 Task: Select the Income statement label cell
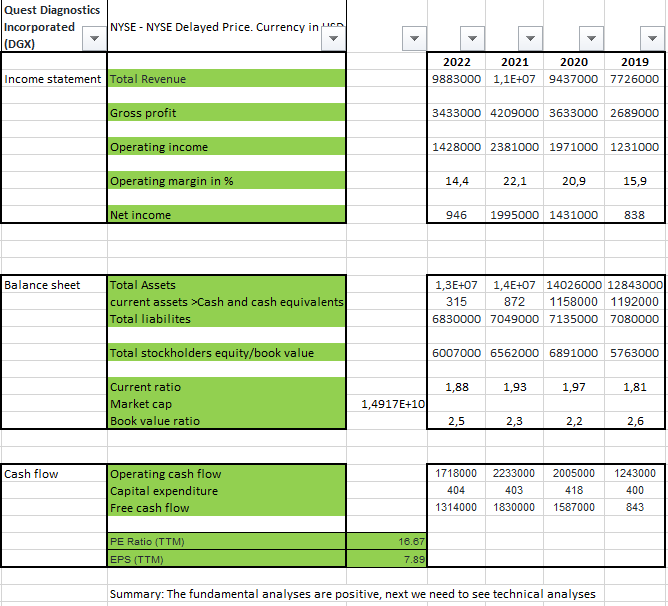[x=54, y=79]
